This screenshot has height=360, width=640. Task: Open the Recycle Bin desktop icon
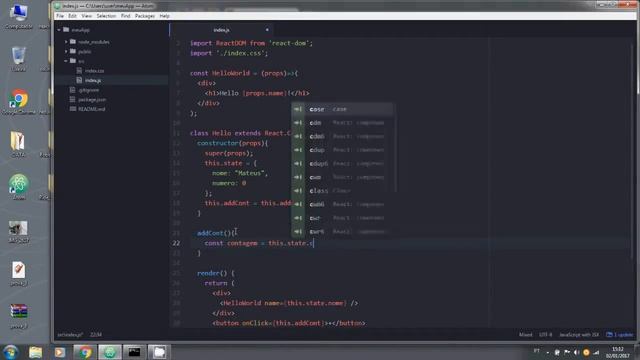(x=18, y=59)
